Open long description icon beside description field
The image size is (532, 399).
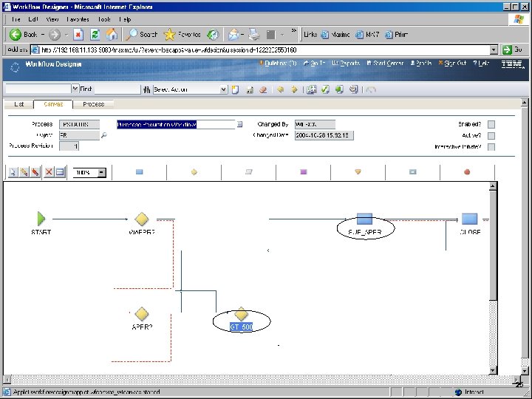click(239, 124)
